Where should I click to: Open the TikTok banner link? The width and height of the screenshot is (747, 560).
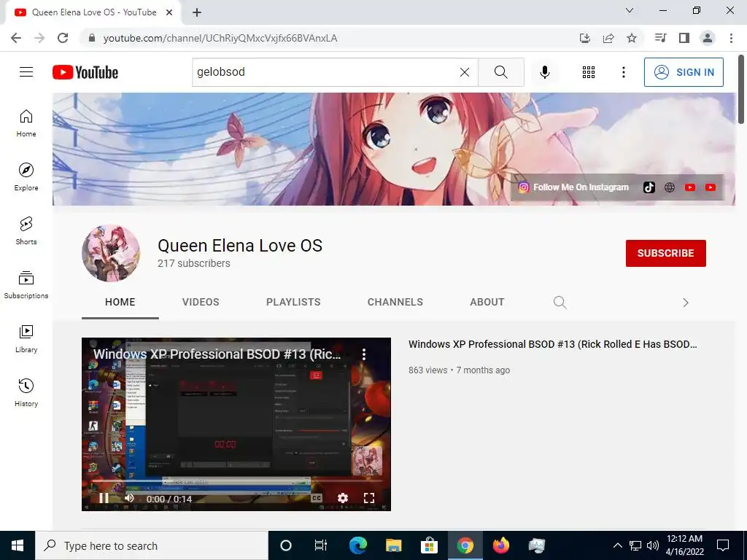pyautogui.click(x=649, y=187)
